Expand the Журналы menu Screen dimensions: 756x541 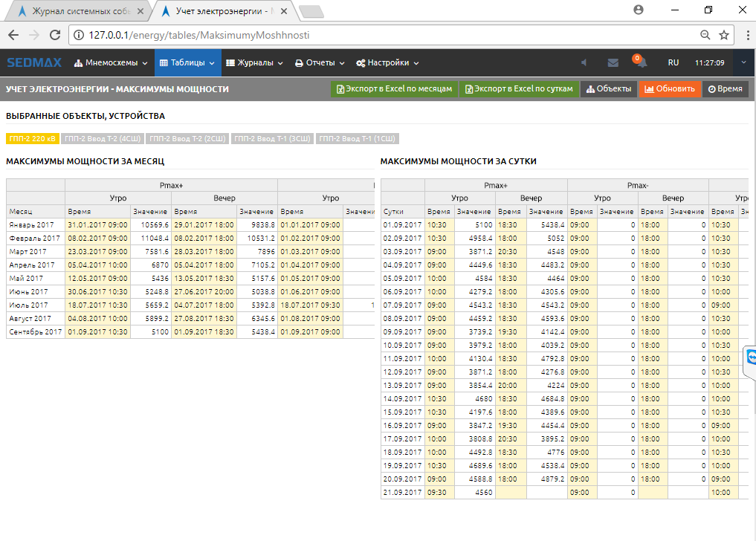coord(254,63)
